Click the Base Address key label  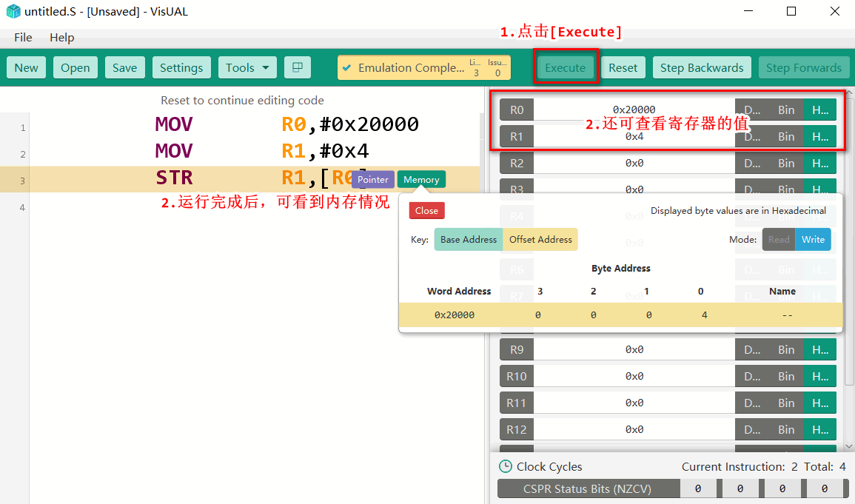click(x=469, y=239)
